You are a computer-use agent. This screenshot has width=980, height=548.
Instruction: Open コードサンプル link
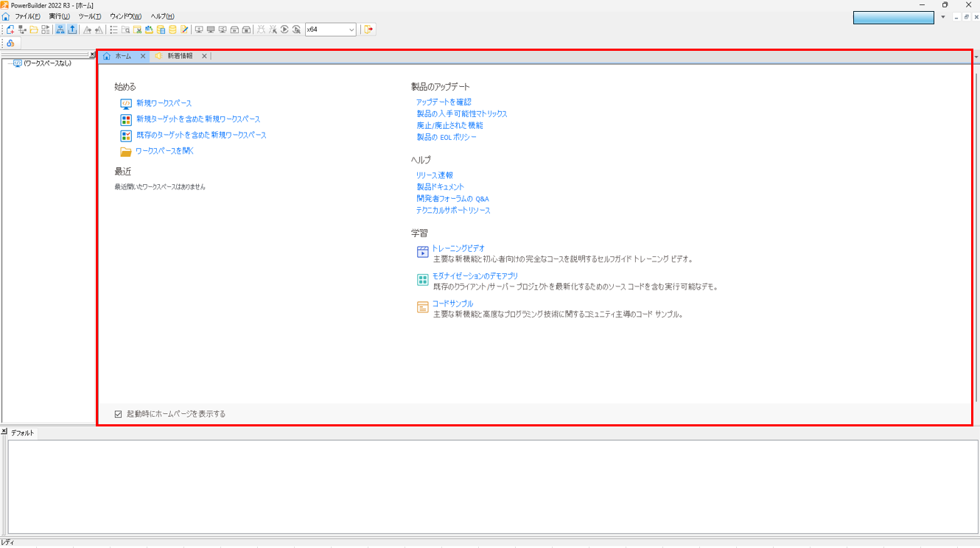pos(452,303)
